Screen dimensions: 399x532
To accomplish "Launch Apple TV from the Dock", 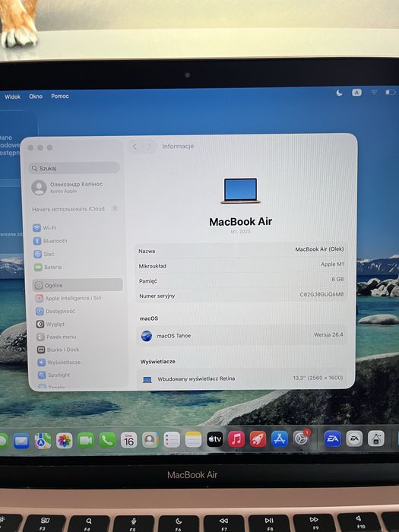I will [x=215, y=439].
